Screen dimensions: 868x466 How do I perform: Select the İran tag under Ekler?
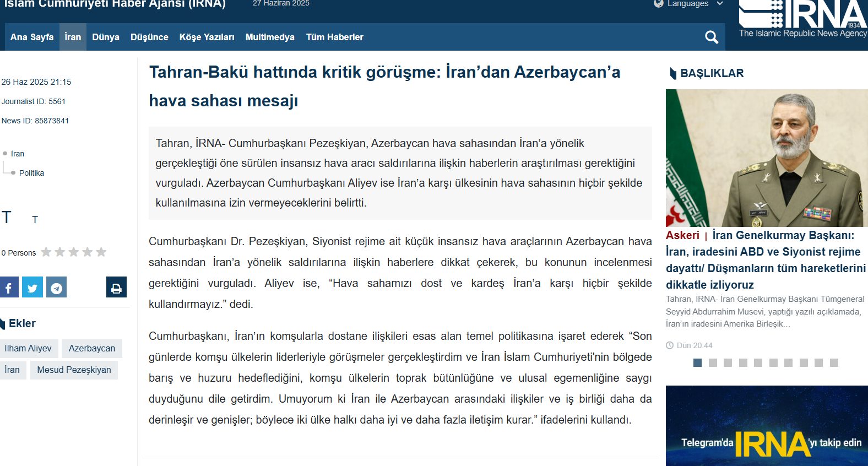[12, 370]
